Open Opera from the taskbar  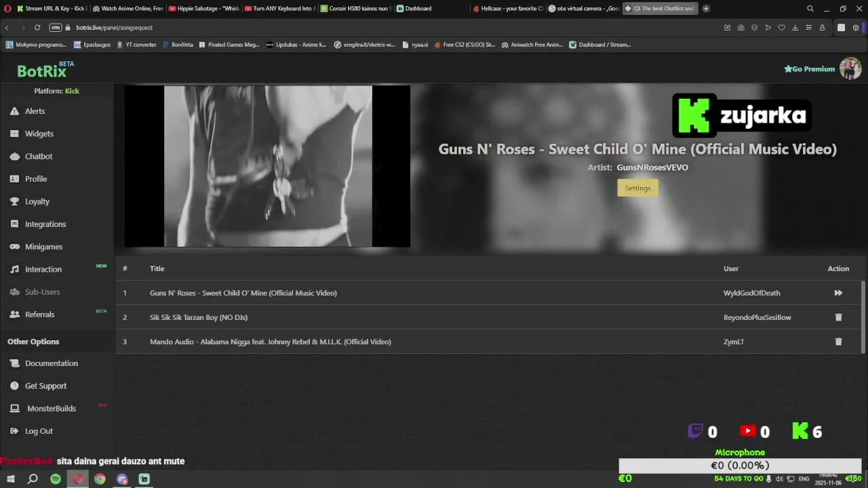78,479
